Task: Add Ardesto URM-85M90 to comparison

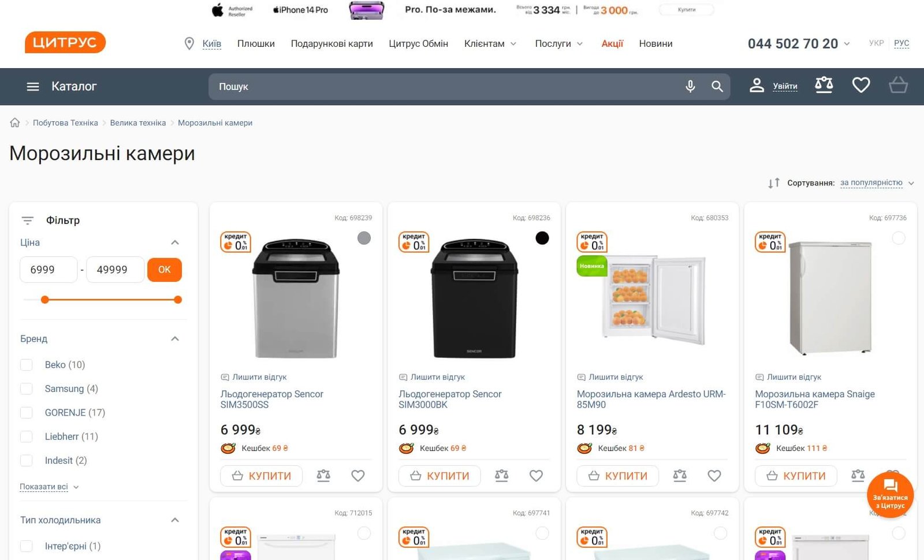Action: coord(680,476)
